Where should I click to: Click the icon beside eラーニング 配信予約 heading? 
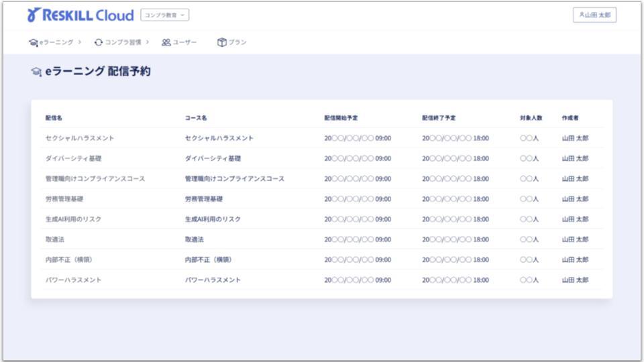pyautogui.click(x=36, y=72)
